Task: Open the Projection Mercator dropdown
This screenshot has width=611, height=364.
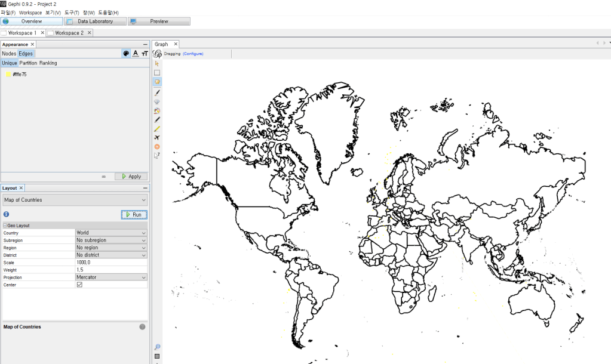Action: (x=111, y=277)
